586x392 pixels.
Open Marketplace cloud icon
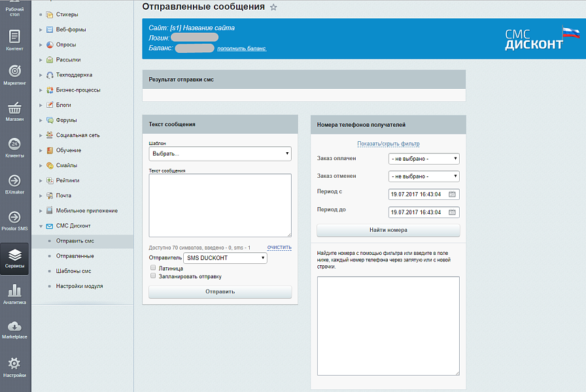14,329
